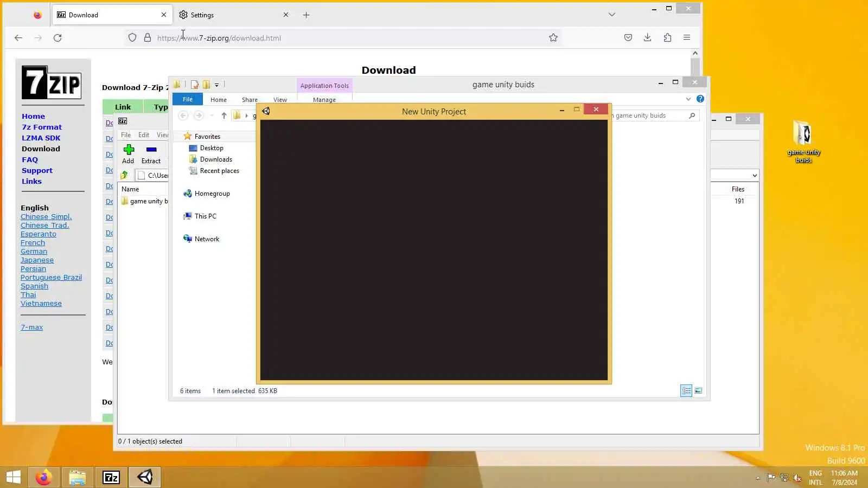The height and width of the screenshot is (488, 868).
Task: Click the site padlock icon
Action: coord(148,38)
